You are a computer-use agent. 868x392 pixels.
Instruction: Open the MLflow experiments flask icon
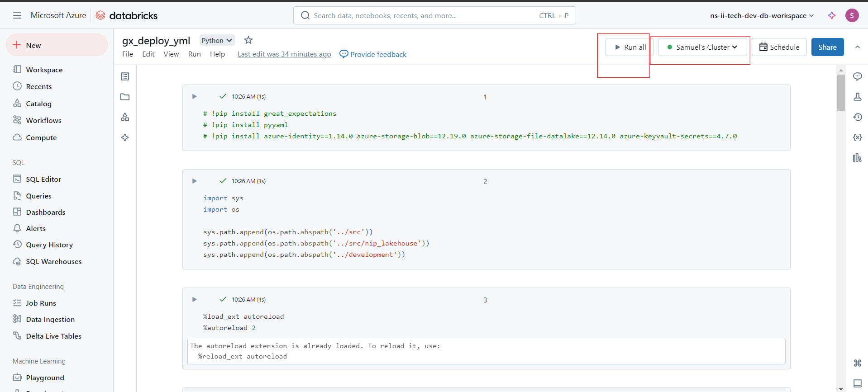click(x=857, y=97)
